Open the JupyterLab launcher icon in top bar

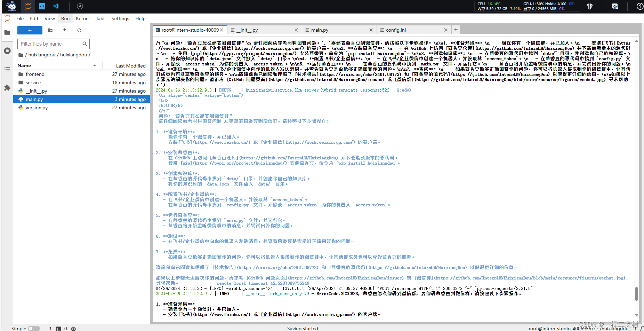28,6
